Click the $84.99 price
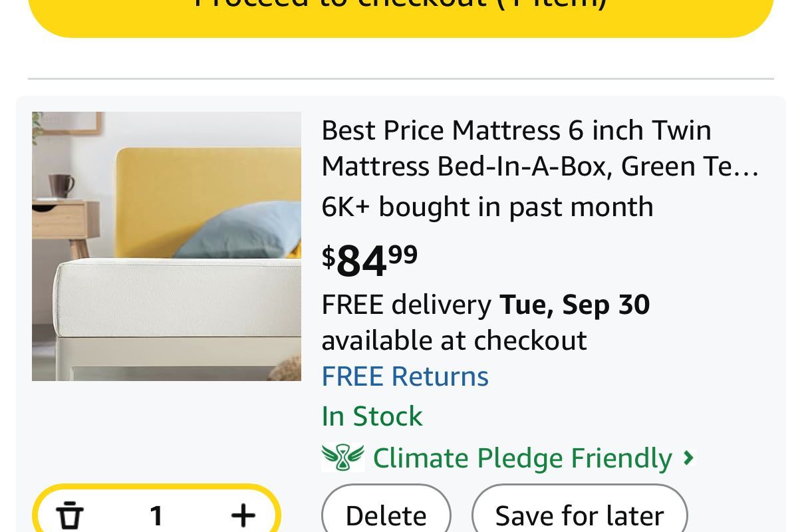This screenshot has width=802, height=532. (x=370, y=260)
